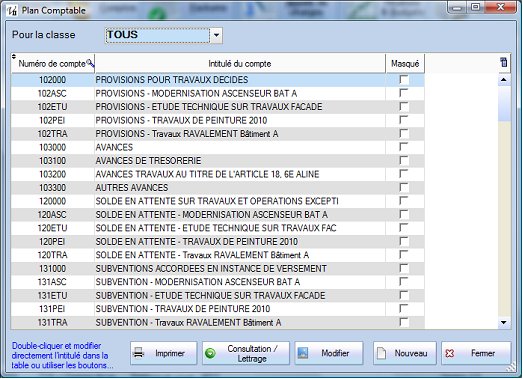Image resolution: width=523 pixels, height=379 pixels.
Task: Select account number 120000
Action: pyautogui.click(x=52, y=201)
